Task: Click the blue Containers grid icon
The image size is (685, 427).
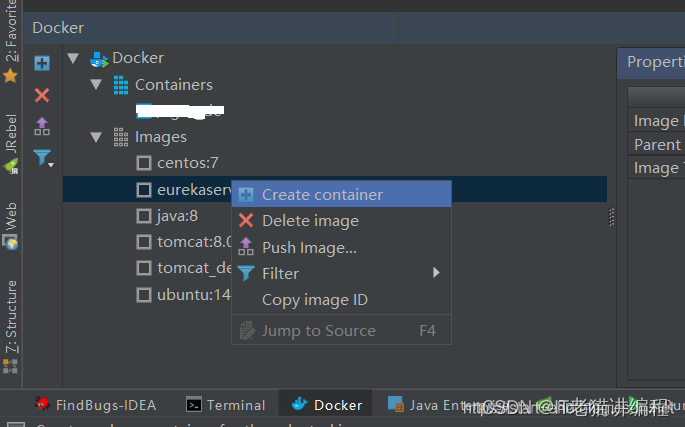Action: [121, 85]
